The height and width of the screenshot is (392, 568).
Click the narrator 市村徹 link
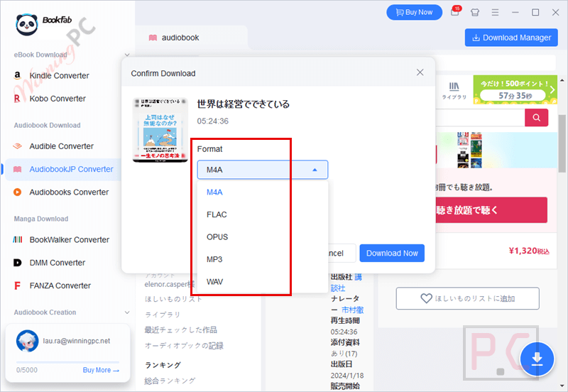pos(352,310)
